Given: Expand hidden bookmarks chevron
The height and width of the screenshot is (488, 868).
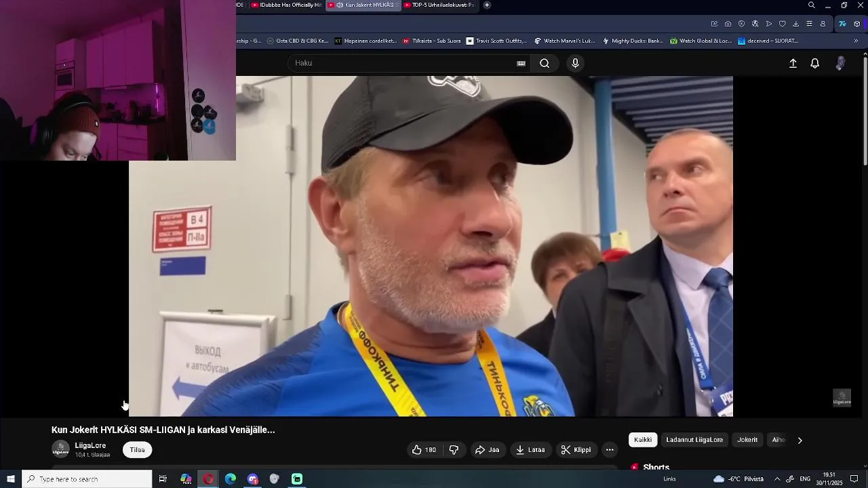Looking at the screenshot, I should (856, 41).
